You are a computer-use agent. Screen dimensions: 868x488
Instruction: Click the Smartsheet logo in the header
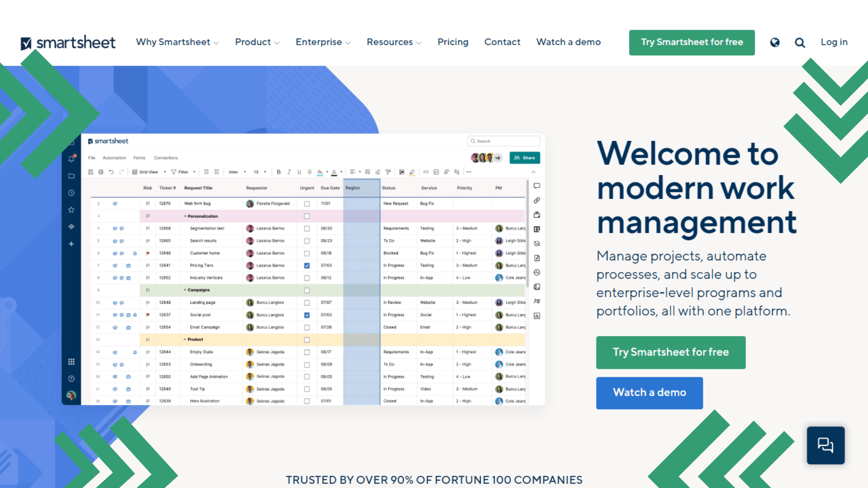tap(68, 42)
